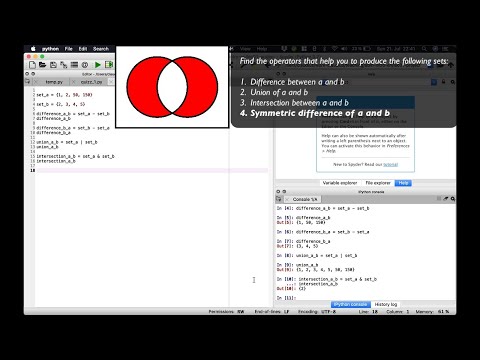Viewport: 480px width, 360px height.
Task: Click console output Out[7] result
Action: click(x=297, y=246)
